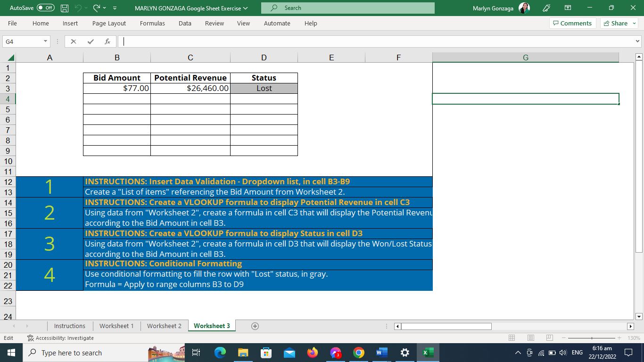
Task: Click inside the formula bar
Action: 376,41
